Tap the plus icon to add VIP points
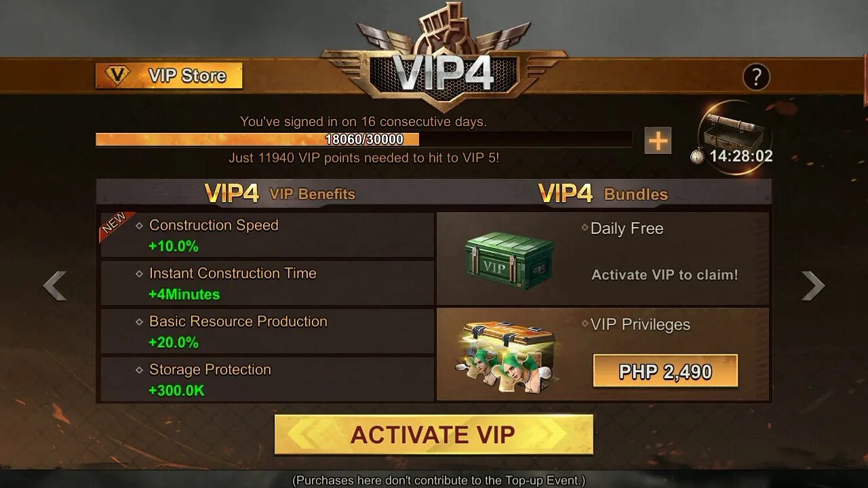 point(658,140)
